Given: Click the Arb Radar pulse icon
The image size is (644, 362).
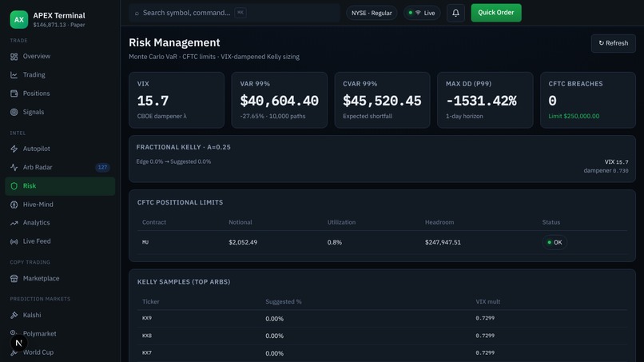Looking at the screenshot, I should (x=14, y=167).
